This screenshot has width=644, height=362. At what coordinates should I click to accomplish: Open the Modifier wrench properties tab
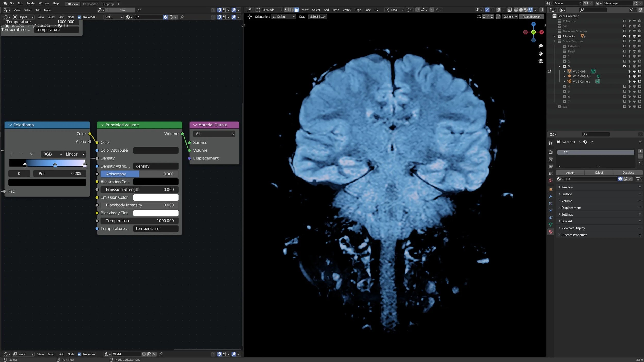point(550,196)
